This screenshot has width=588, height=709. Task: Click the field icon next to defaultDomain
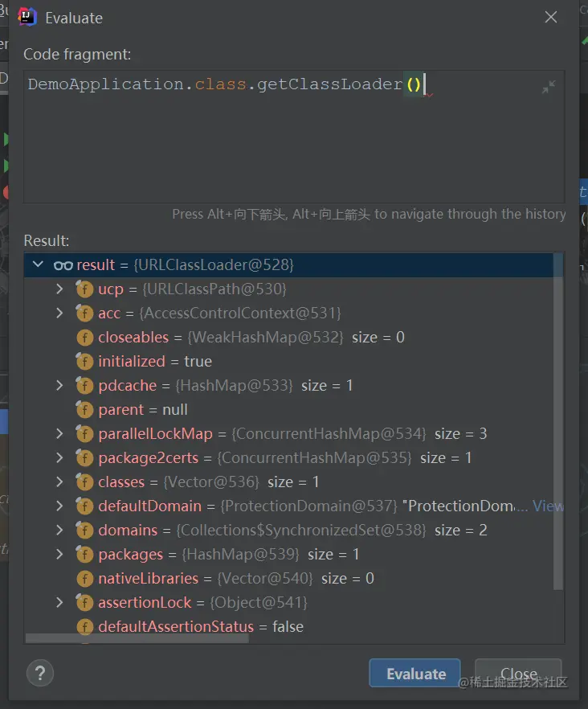(x=84, y=506)
